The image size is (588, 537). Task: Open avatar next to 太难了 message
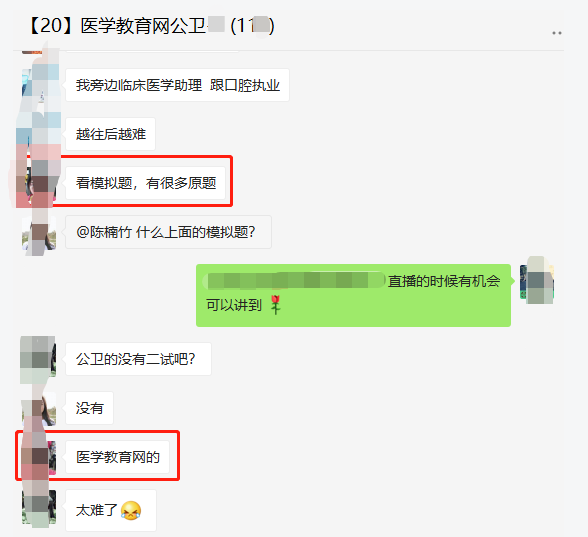click(x=39, y=507)
